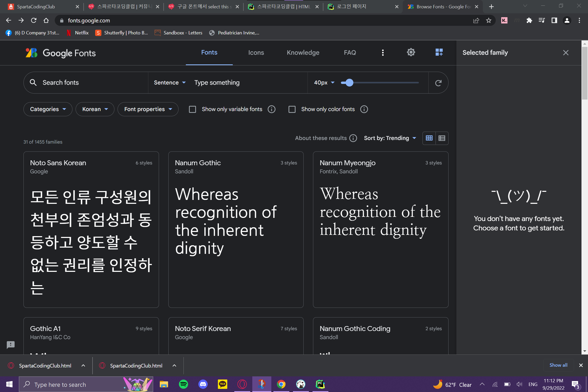Click the search magnifier icon
Screen dimensions: 588x392
[x=33, y=83]
